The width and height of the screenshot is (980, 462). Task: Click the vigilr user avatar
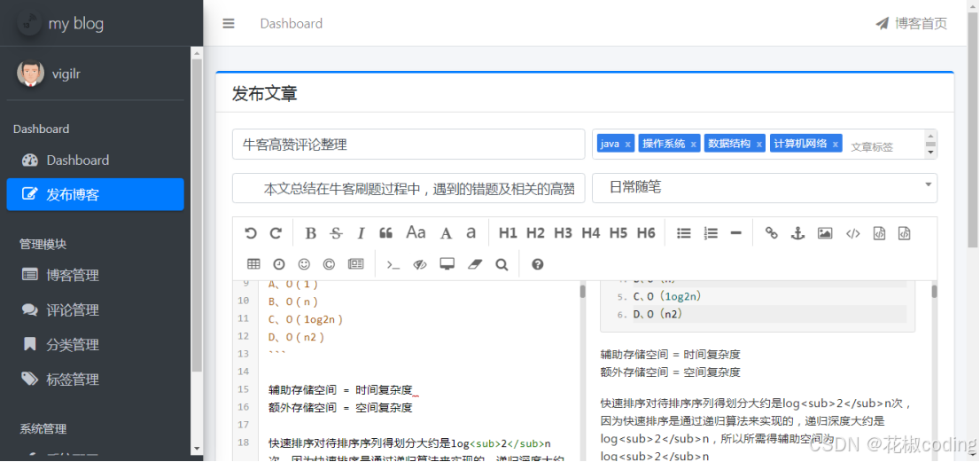click(x=31, y=74)
